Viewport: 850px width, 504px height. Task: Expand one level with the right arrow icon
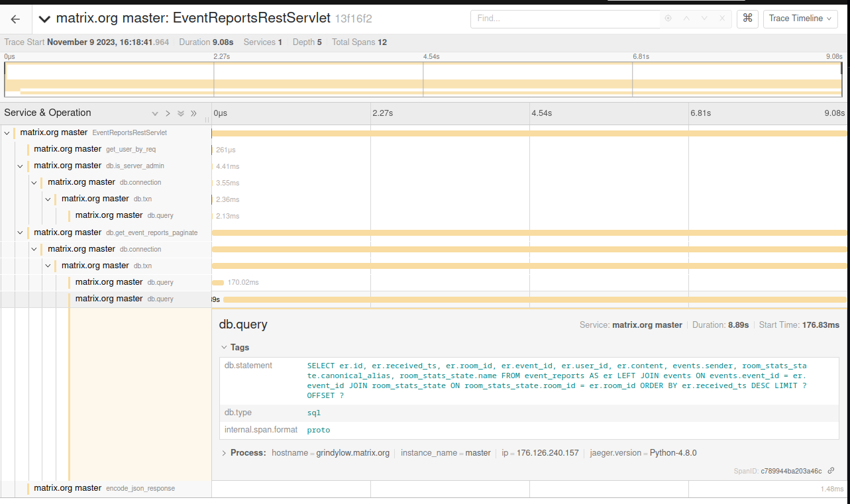168,113
